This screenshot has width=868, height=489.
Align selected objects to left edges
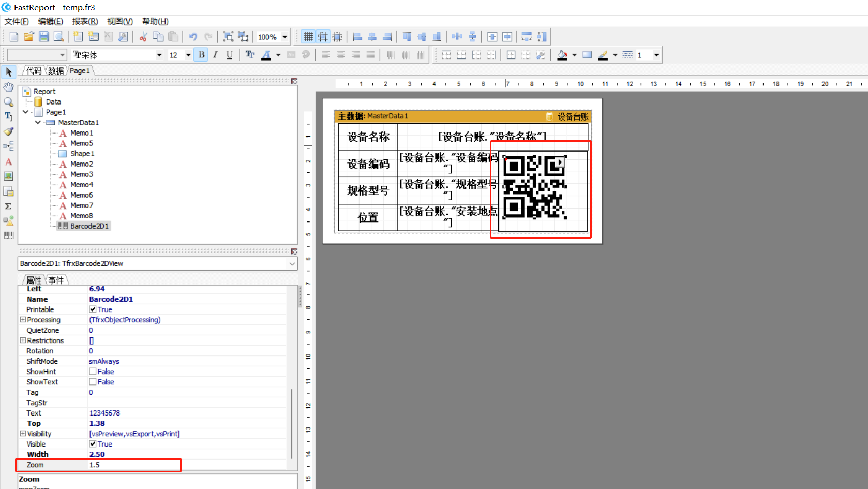[x=357, y=37]
